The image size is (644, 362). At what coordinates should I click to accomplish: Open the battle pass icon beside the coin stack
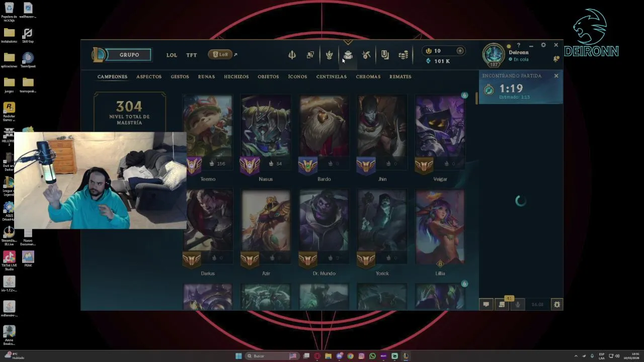385,55
